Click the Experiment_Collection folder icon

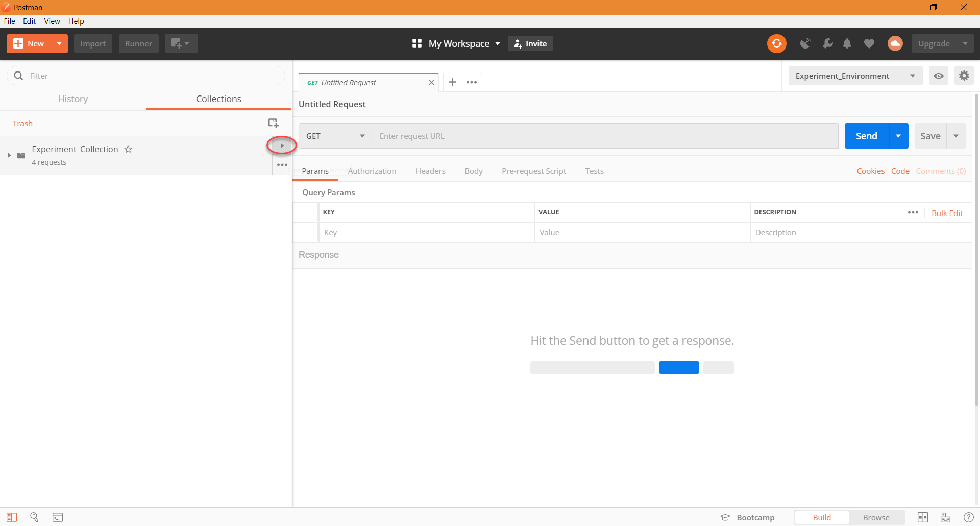tap(21, 155)
